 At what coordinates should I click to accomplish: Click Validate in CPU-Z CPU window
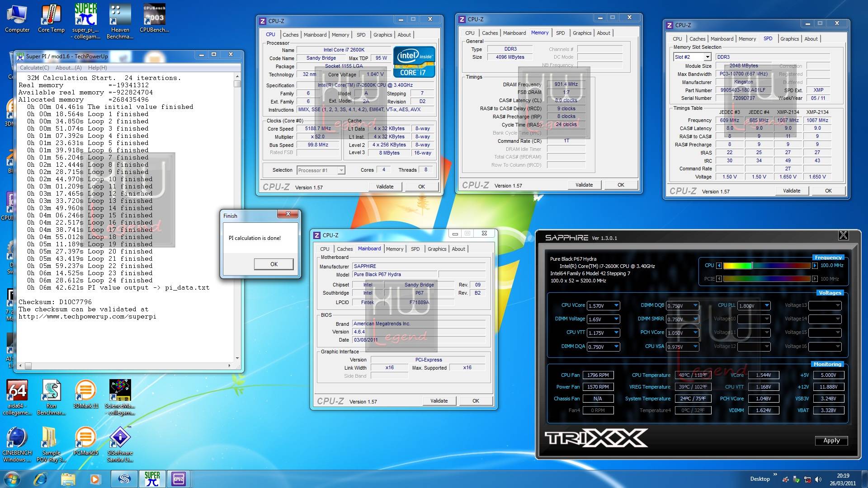pyautogui.click(x=384, y=187)
